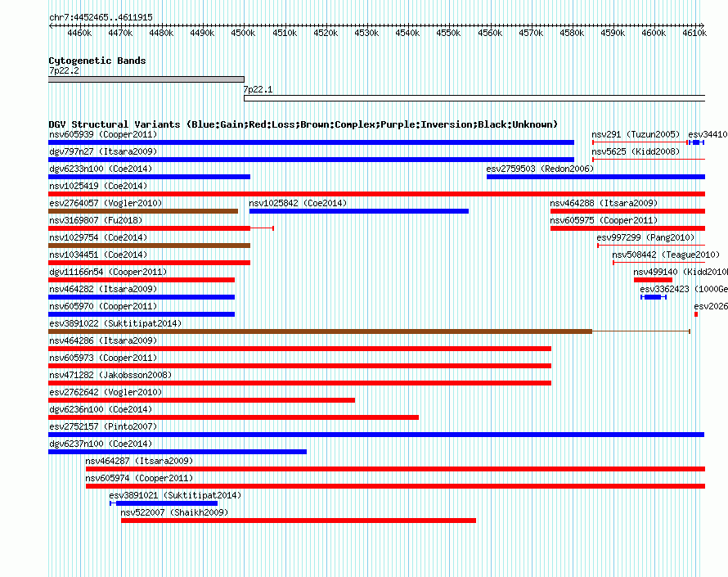Click the 7p22.2 cytogenetic band bar
Viewport: 728px width, 577px height.
pos(146,79)
